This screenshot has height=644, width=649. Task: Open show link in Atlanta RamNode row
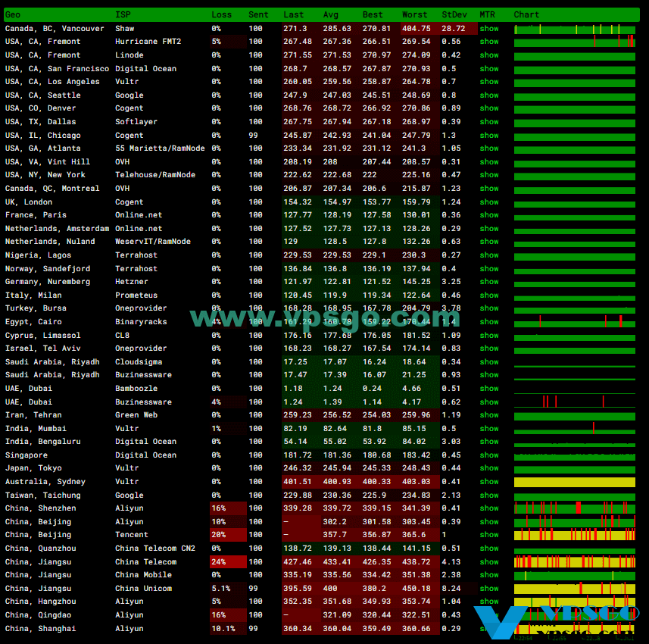(x=488, y=148)
